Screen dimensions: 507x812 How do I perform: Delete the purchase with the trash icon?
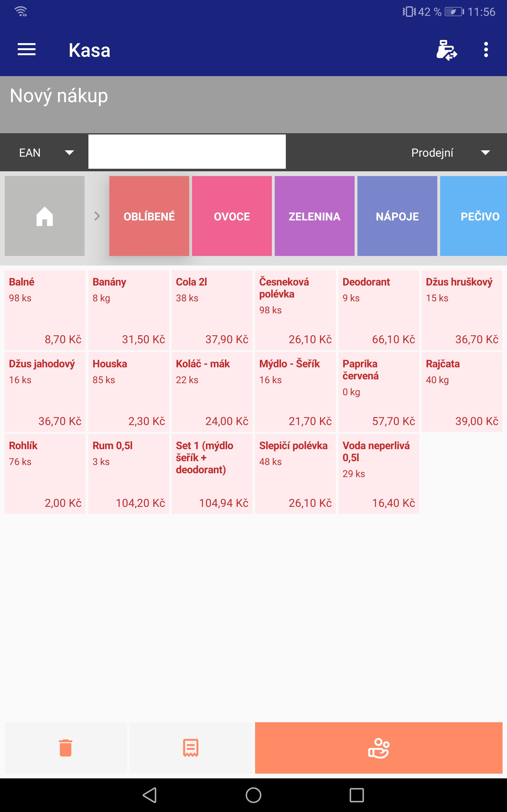coord(66,748)
